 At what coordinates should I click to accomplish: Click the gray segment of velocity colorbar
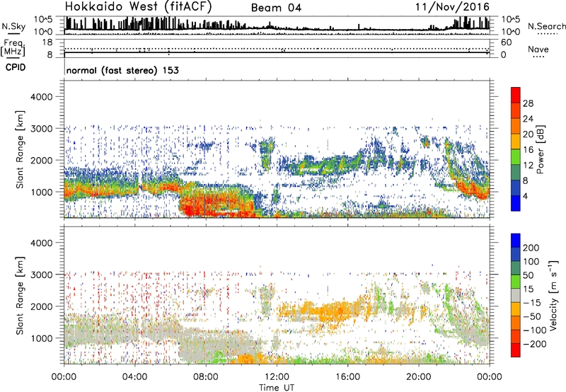click(x=516, y=295)
